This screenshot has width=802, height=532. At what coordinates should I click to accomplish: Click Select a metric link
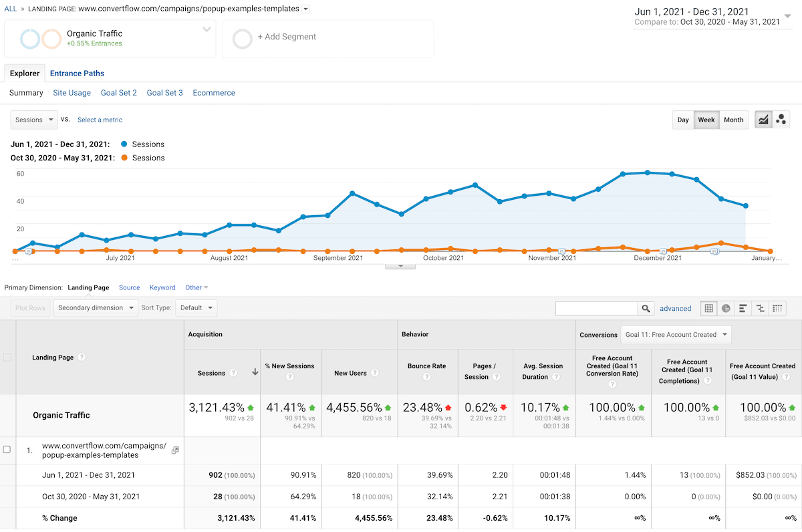tap(100, 120)
